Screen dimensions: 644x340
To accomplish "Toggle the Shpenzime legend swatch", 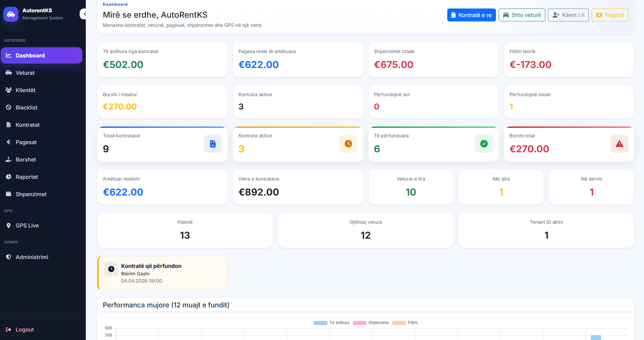I will [359, 323].
